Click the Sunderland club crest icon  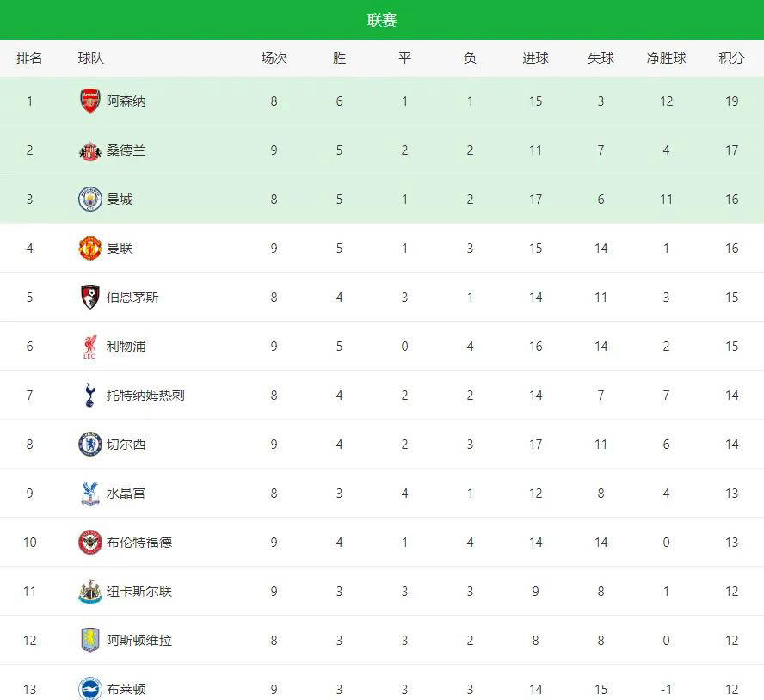coord(90,150)
